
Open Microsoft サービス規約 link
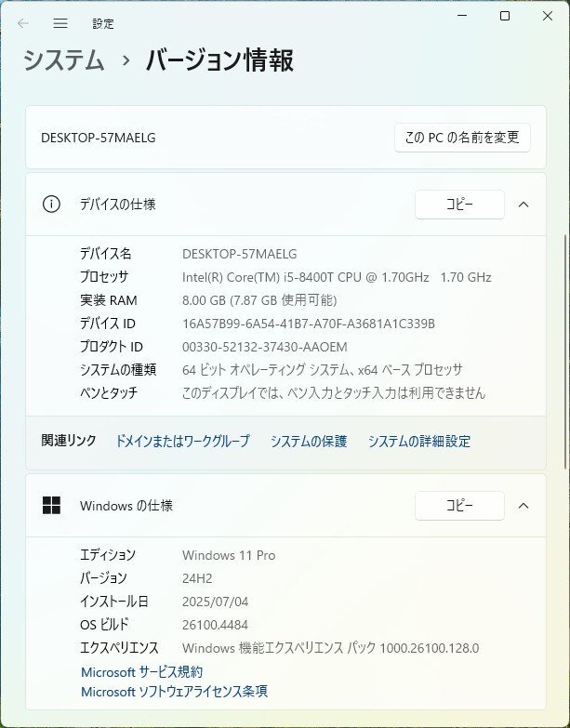pos(142,672)
